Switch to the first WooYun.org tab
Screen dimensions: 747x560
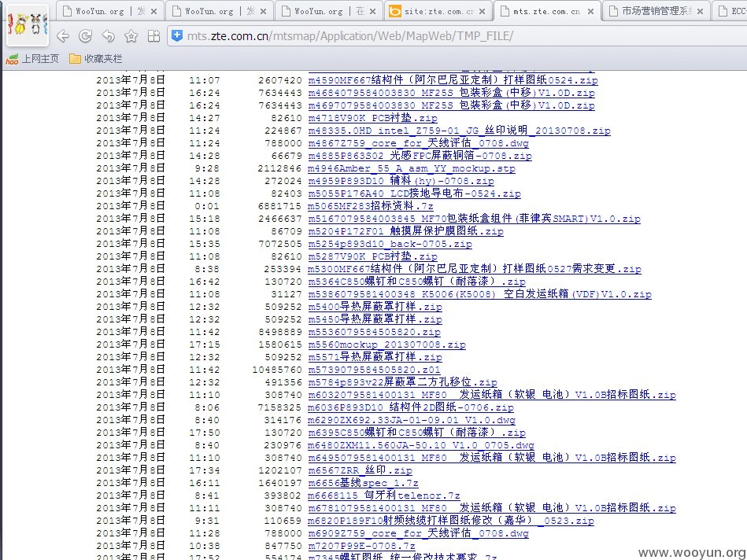(x=110, y=11)
